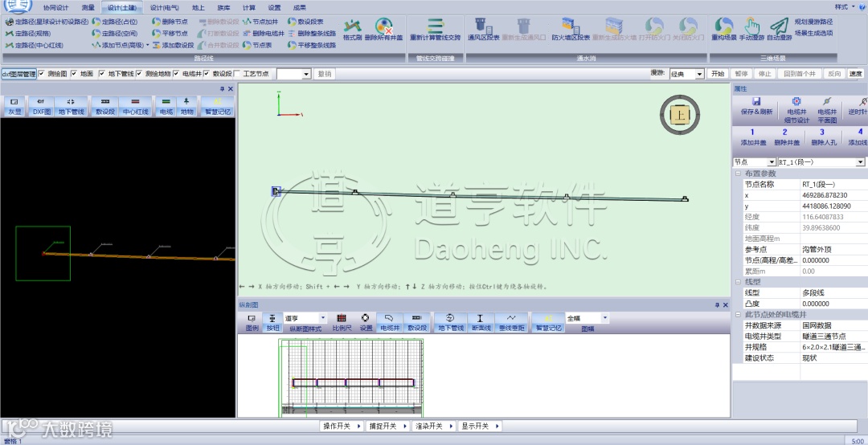Click the dxf图层管理 button
868x445 pixels.
(x=18, y=74)
